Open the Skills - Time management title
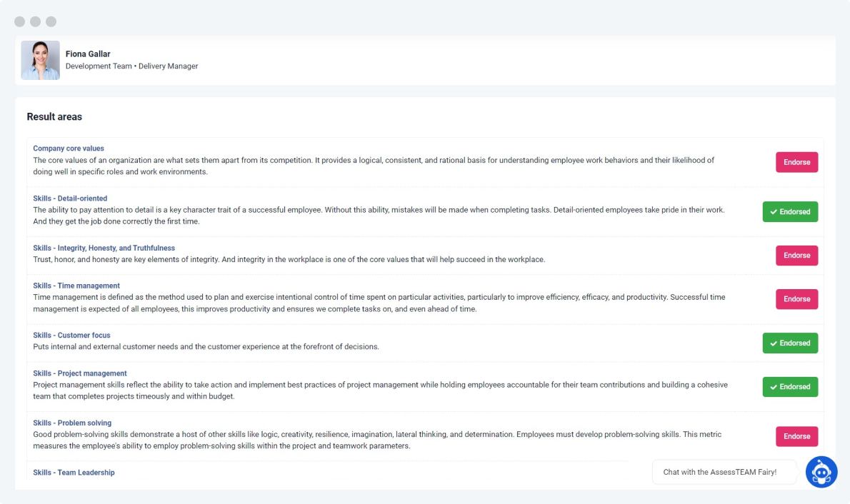 click(76, 286)
